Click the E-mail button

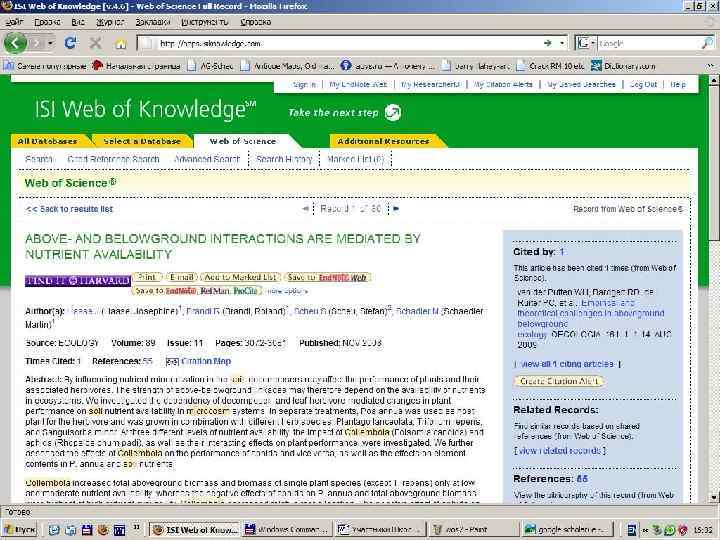181,277
